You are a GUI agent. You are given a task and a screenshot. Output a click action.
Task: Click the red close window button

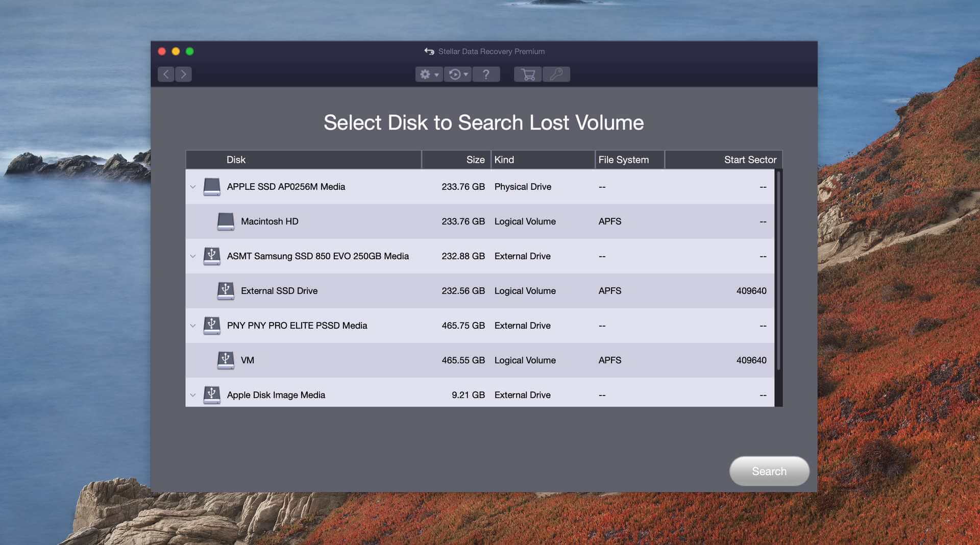pyautogui.click(x=162, y=52)
